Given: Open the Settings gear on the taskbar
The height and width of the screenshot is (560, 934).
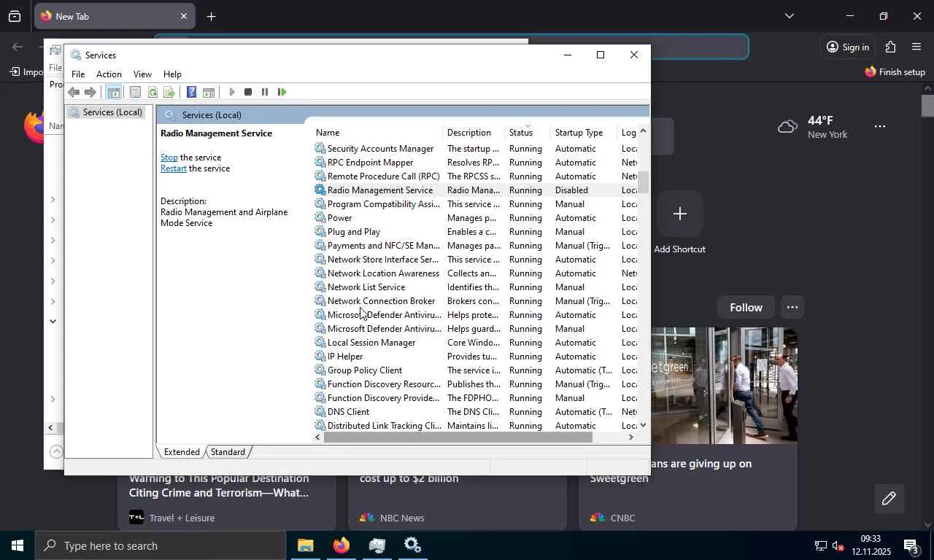Looking at the screenshot, I should [412, 545].
